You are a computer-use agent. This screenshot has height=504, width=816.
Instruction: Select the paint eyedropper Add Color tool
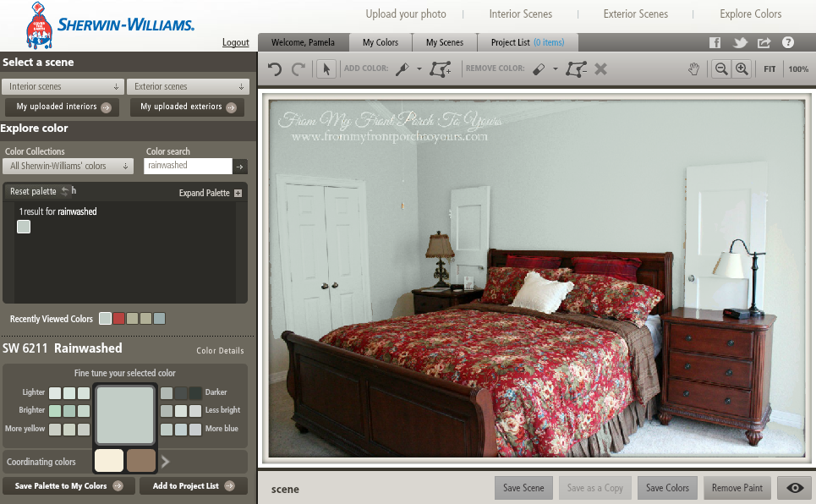pos(403,69)
